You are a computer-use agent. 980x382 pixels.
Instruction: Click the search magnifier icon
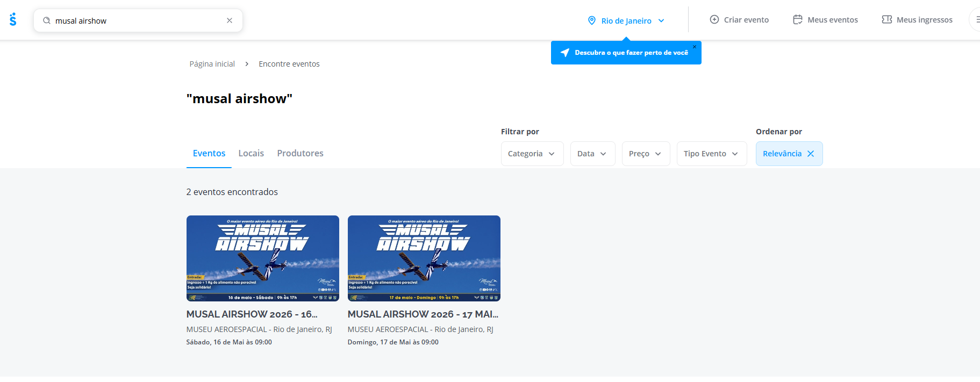(47, 20)
